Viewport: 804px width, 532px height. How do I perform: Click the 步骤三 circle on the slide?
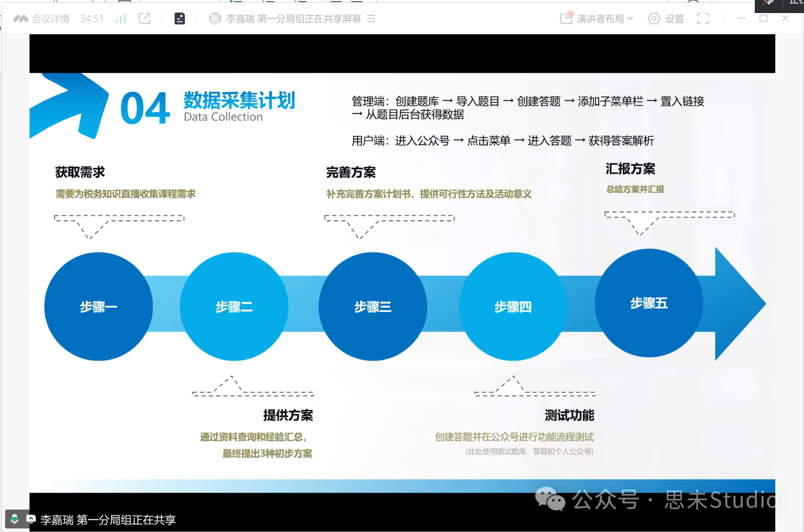373,306
